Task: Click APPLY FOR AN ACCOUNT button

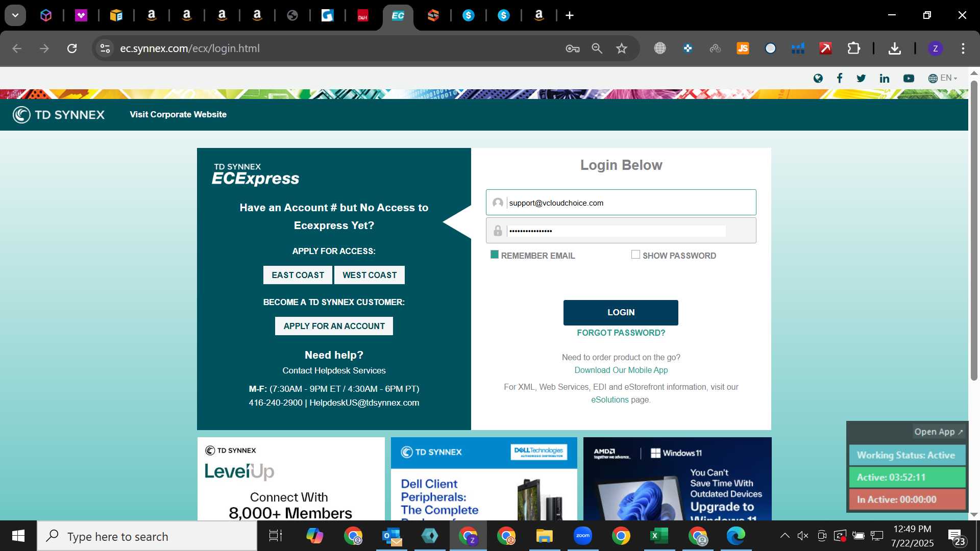Action: coord(334,326)
